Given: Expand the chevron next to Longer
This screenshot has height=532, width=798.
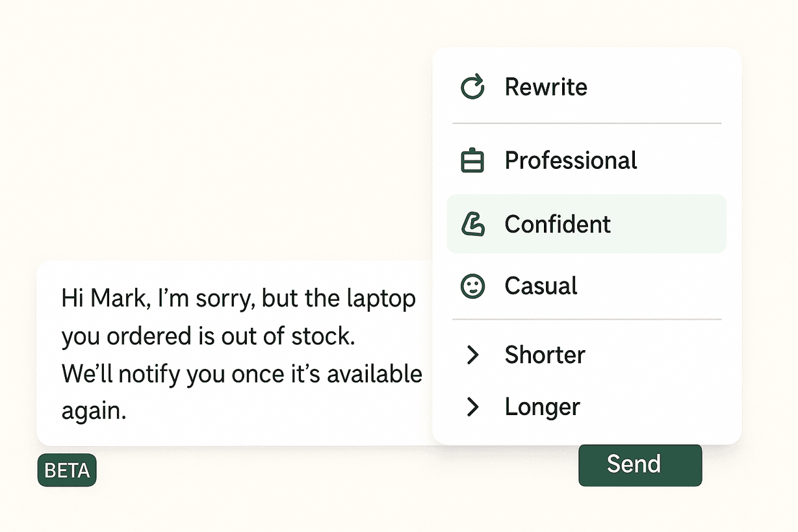Looking at the screenshot, I should click(473, 407).
